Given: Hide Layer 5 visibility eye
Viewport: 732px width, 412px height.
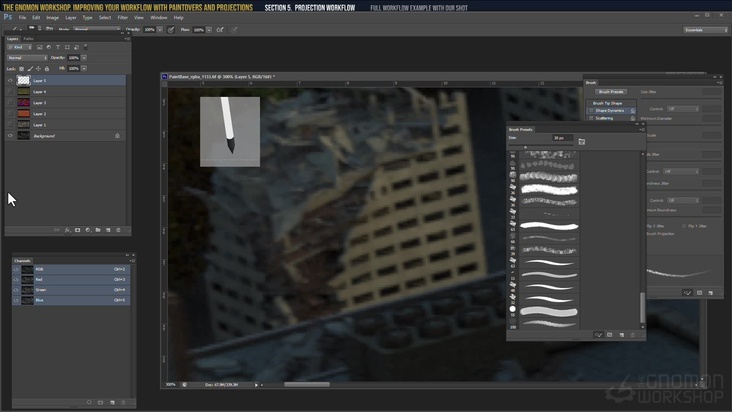Looking at the screenshot, I should (x=10, y=80).
